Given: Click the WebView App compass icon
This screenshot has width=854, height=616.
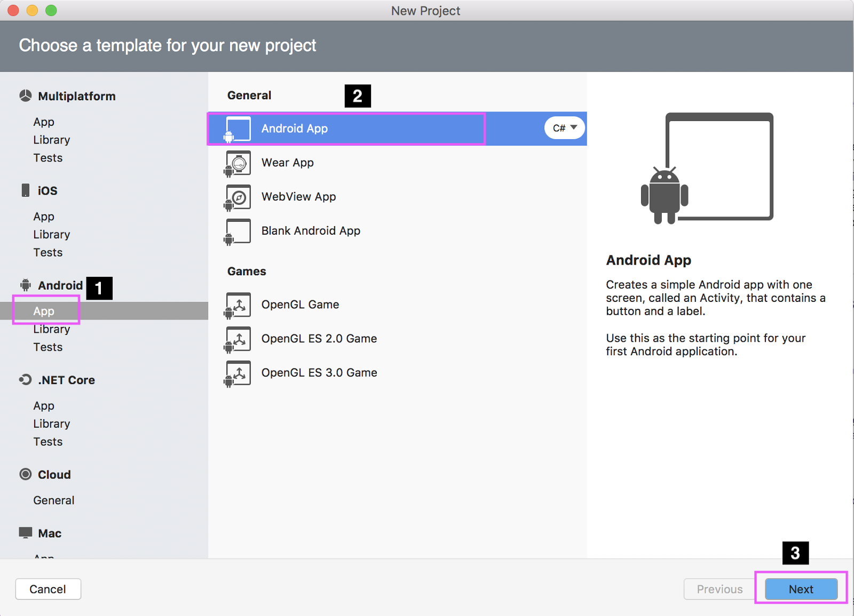Looking at the screenshot, I should pos(238,197).
